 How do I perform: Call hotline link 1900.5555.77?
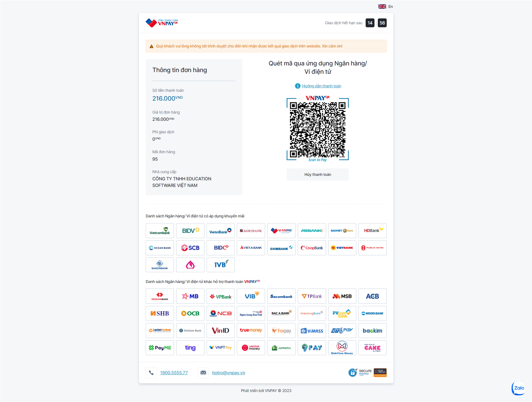coord(174,373)
